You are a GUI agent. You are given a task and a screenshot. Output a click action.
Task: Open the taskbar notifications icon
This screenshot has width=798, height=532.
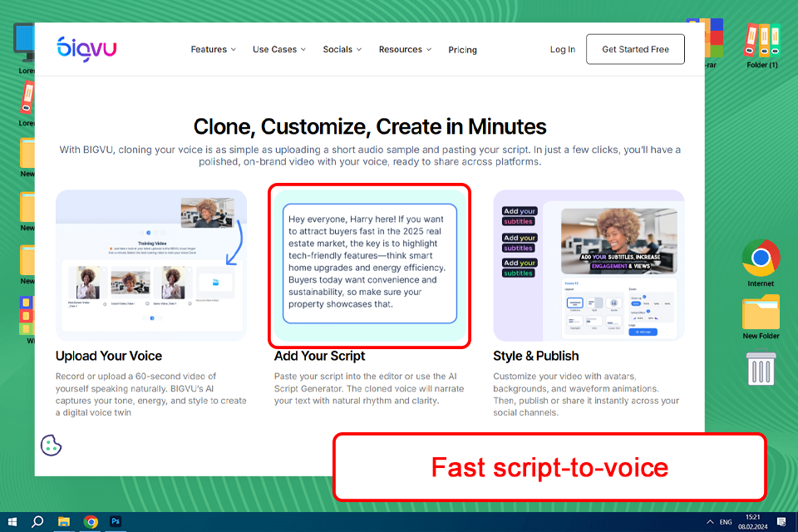[x=781, y=522]
